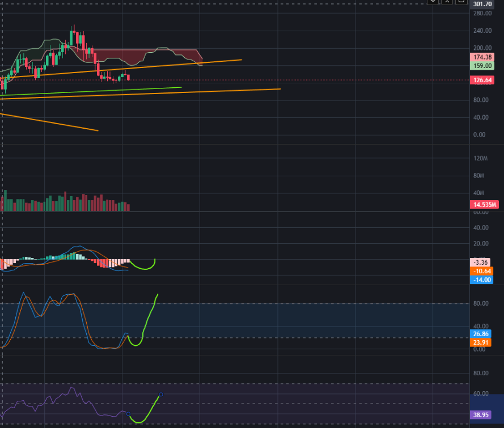Click the 301.70 price label at top
The image size is (504, 428).
pyautogui.click(x=485, y=4)
